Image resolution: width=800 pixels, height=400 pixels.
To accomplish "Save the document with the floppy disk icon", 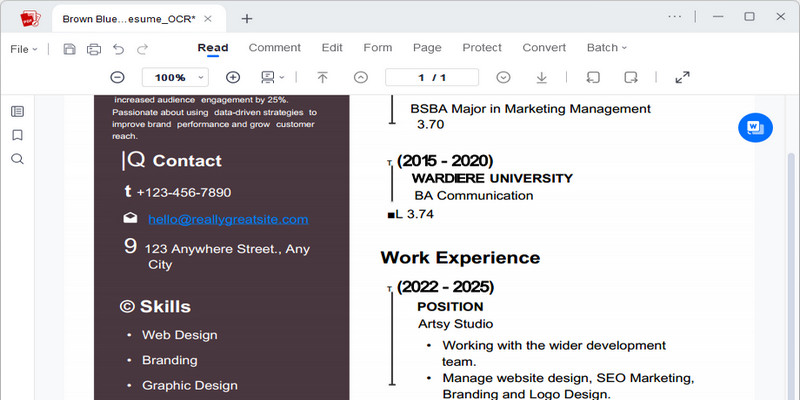I will click(69, 49).
